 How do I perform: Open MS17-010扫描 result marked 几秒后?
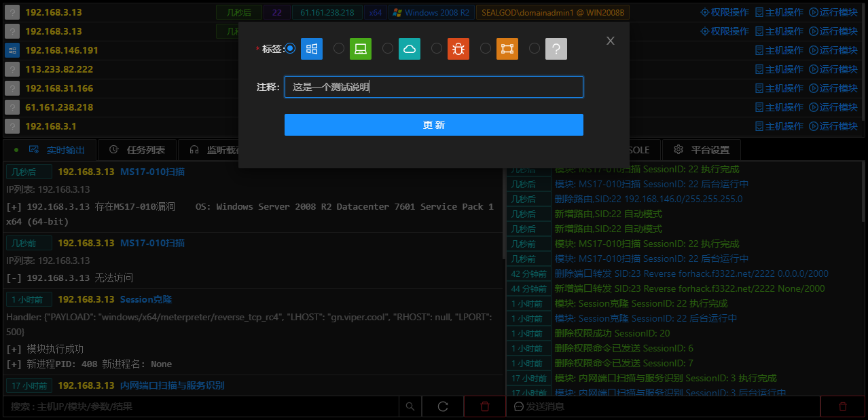152,172
